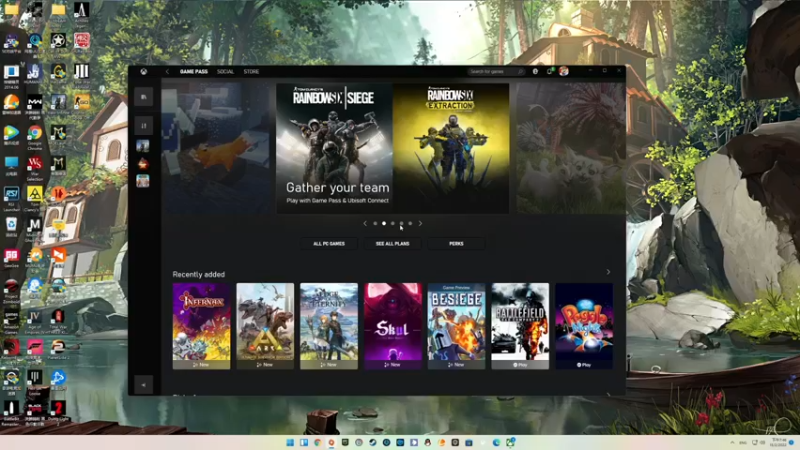Go back with the header back arrow
This screenshot has height=450, width=800.
[167, 71]
